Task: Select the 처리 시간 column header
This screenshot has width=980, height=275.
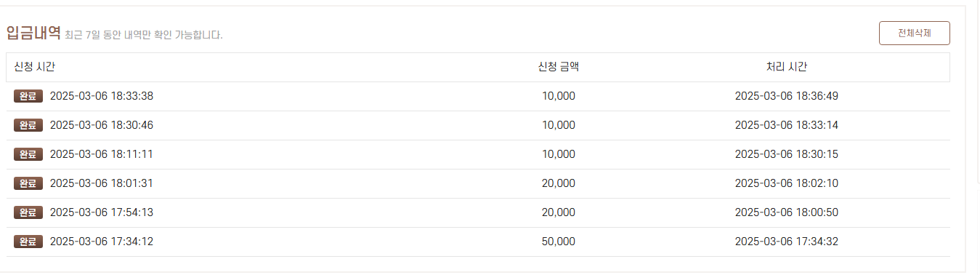Action: [787, 67]
